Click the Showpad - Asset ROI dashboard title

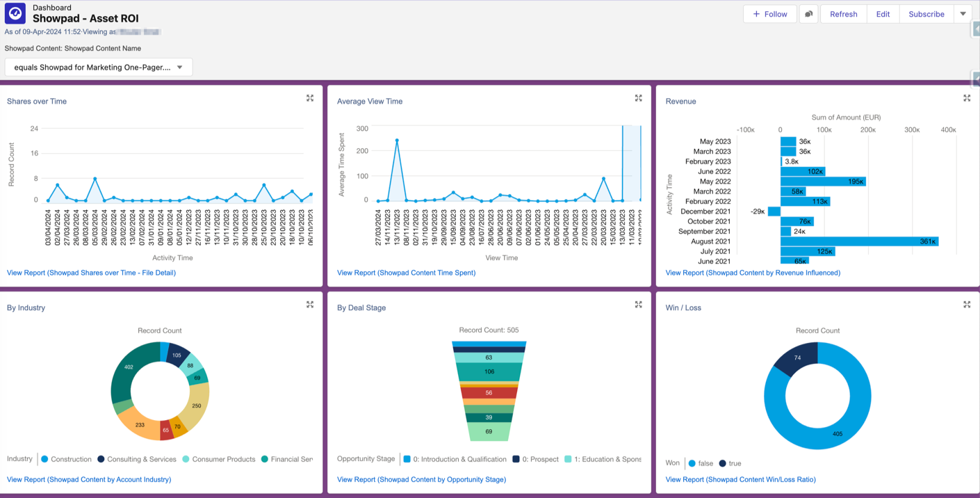tap(85, 19)
